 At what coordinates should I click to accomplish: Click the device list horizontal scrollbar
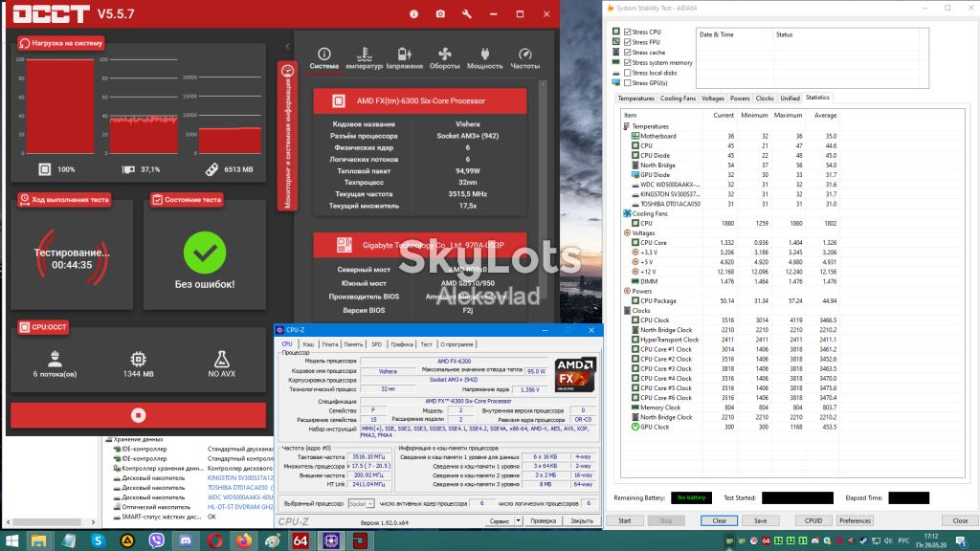pos(52,521)
